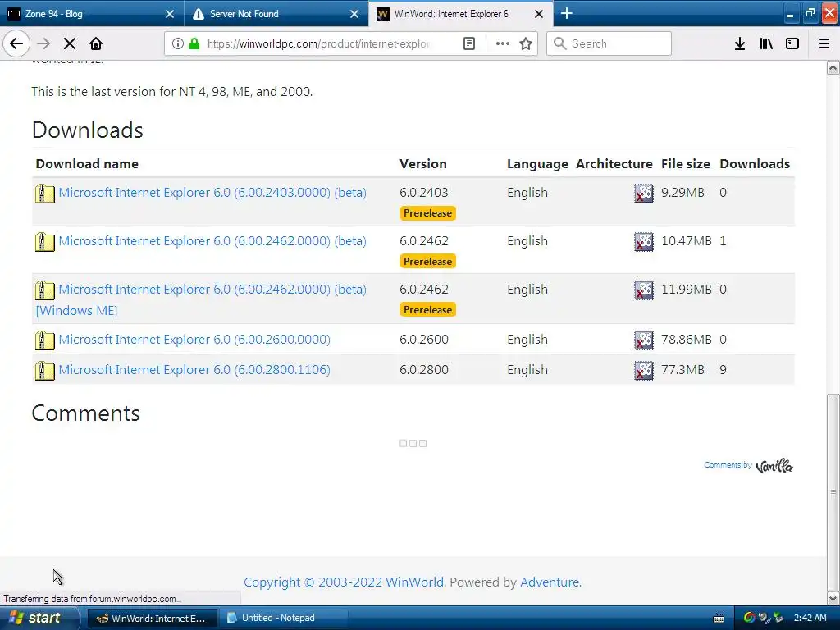Click x86 architecture icon in 78.86MB row
The height and width of the screenshot is (630, 840).
(x=643, y=340)
